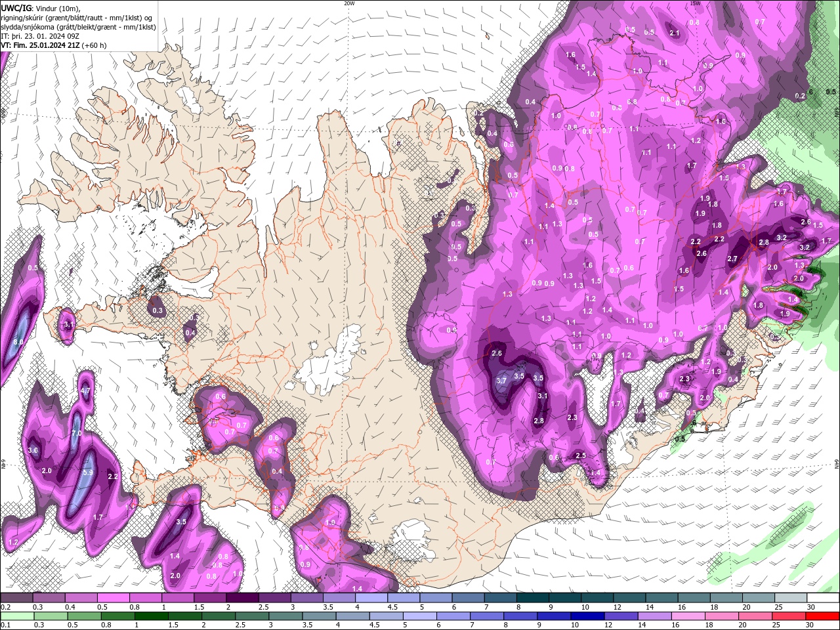Click the 'rigning/skúrir' legend description line
The width and height of the screenshot is (840, 630).
pos(77,18)
